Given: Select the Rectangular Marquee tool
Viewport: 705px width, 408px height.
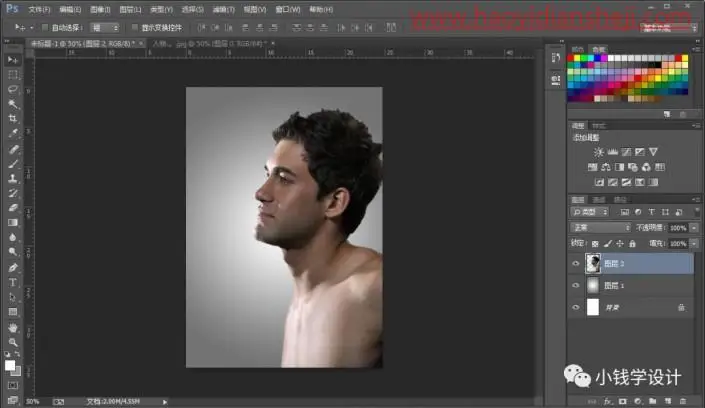Looking at the screenshot, I should [13, 75].
